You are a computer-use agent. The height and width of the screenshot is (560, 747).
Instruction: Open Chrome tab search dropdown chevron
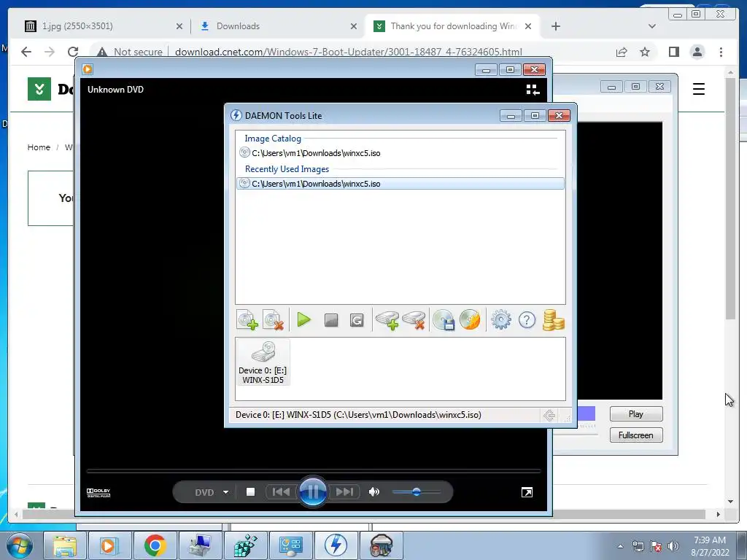tap(652, 26)
